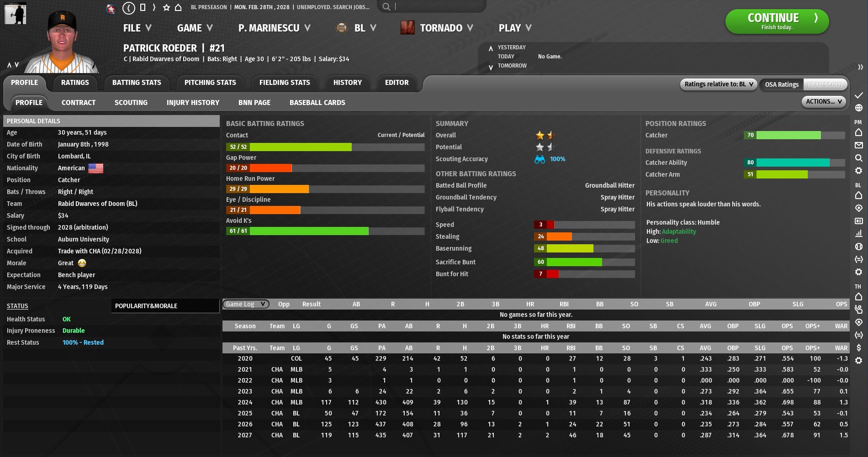
Task: Click the magnifier icon in the search box
Action: (x=386, y=7)
